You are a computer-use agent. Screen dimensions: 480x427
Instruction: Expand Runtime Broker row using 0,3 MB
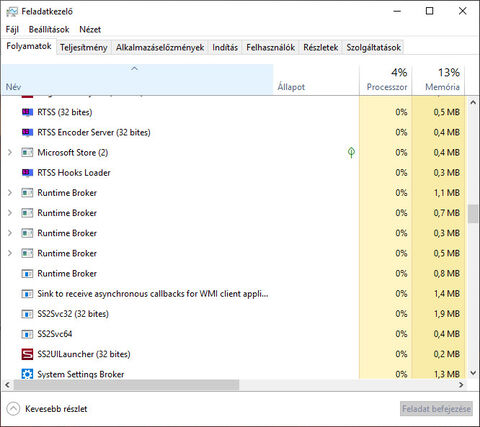click(10, 233)
